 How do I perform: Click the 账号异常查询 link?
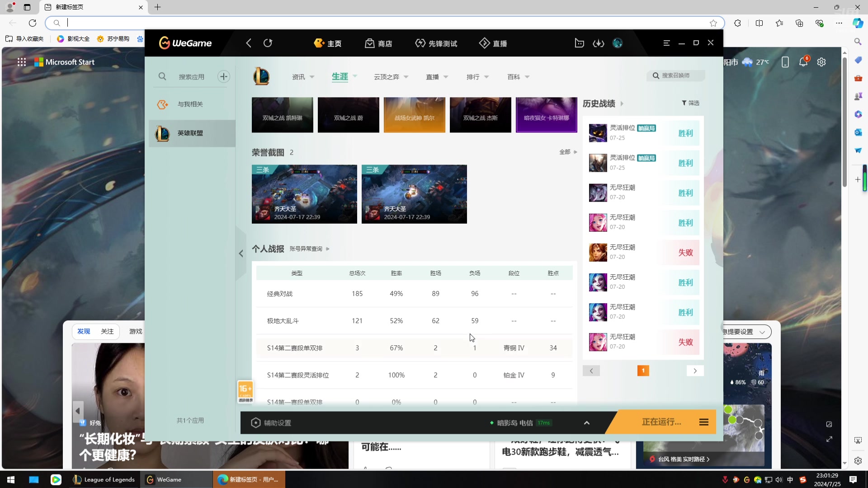pyautogui.click(x=309, y=249)
